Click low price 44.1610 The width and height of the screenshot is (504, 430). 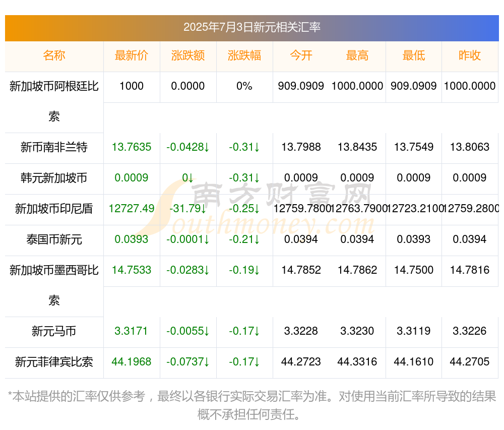[414, 361]
